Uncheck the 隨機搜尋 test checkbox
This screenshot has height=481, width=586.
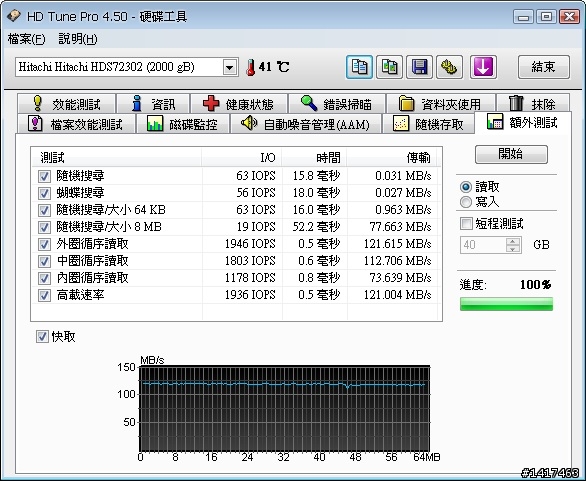pyautogui.click(x=44, y=176)
